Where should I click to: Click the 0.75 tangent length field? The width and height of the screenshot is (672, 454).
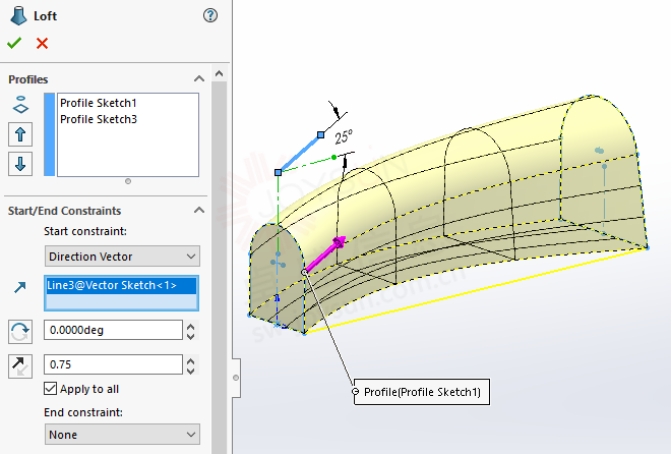point(113,364)
